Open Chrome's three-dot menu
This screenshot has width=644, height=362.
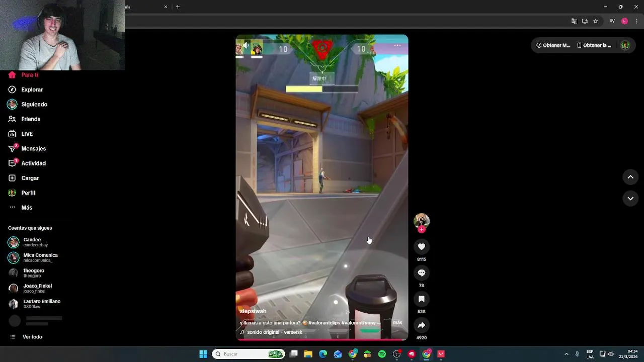(x=636, y=21)
